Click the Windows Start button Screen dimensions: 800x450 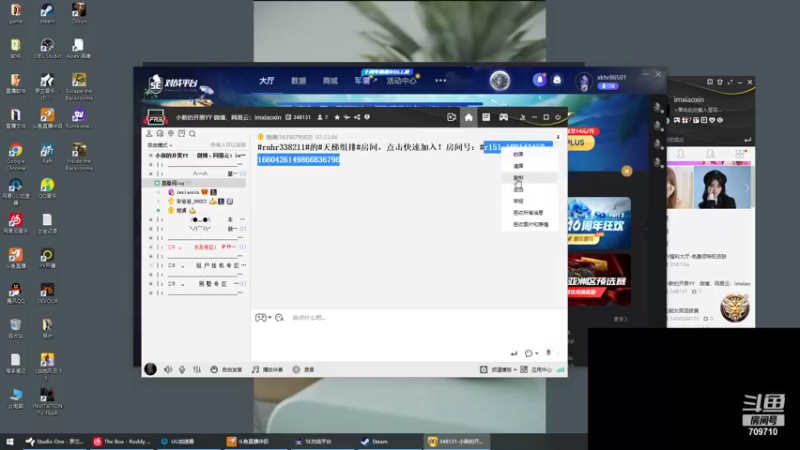coord(10,442)
